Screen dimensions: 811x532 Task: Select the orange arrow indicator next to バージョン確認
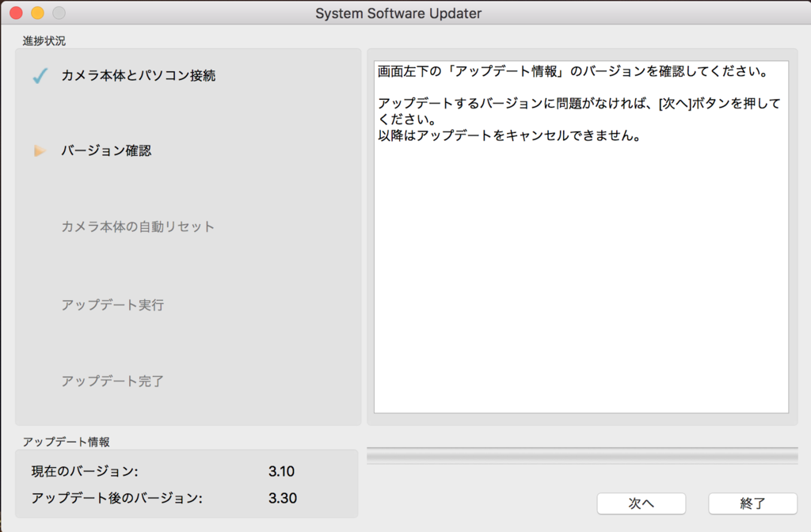click(40, 150)
